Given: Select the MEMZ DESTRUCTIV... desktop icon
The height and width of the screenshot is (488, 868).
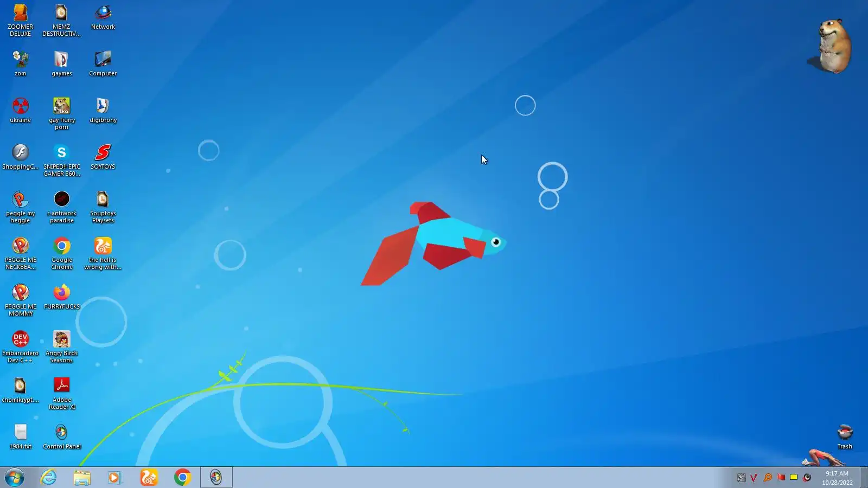Looking at the screenshot, I should pos(61,20).
